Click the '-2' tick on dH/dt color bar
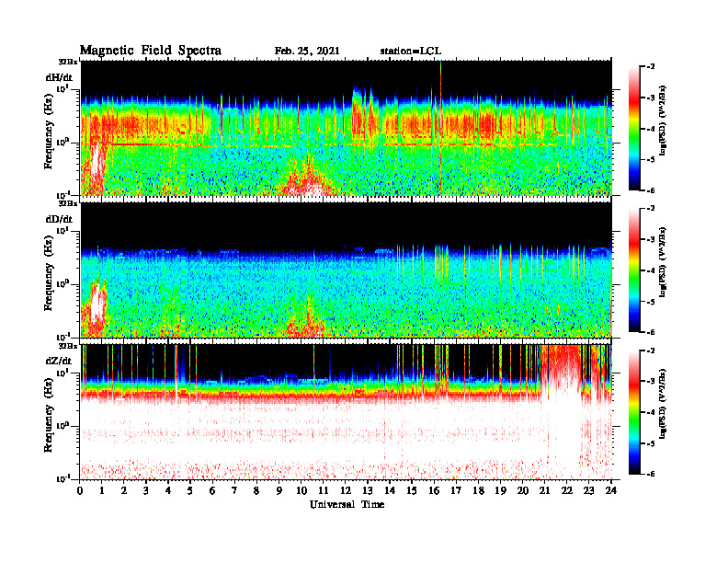The image size is (728, 563). coord(652,67)
